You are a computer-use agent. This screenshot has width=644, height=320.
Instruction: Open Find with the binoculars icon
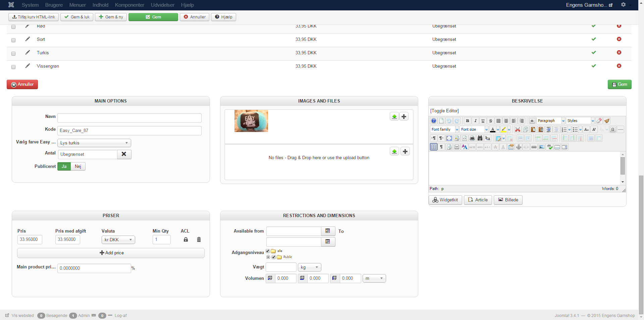[x=480, y=138]
